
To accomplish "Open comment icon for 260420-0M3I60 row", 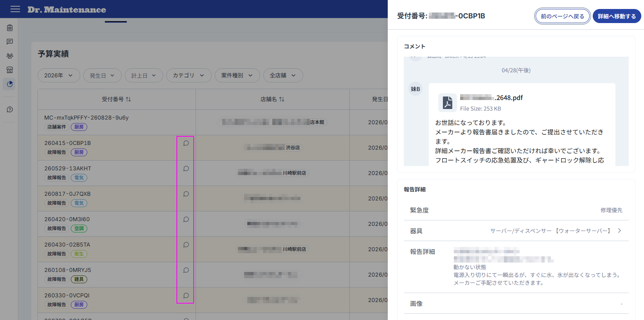I will click(186, 219).
